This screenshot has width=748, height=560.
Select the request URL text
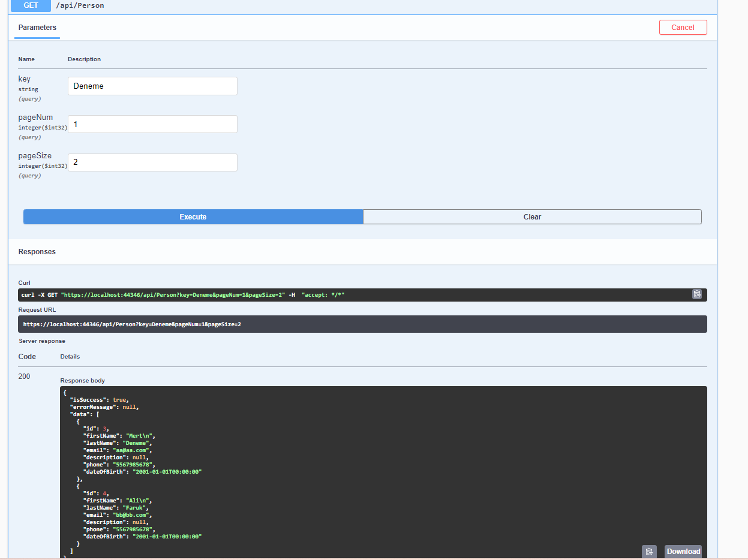tap(132, 324)
